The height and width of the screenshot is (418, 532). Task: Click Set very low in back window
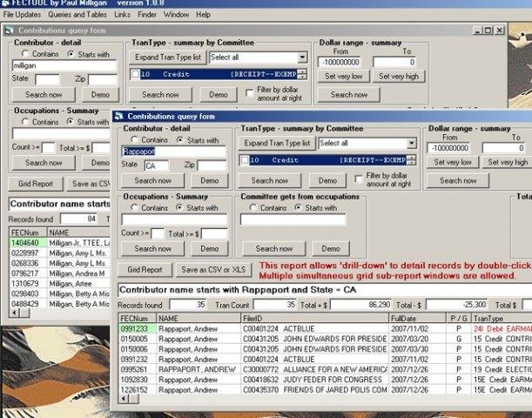[x=343, y=77]
